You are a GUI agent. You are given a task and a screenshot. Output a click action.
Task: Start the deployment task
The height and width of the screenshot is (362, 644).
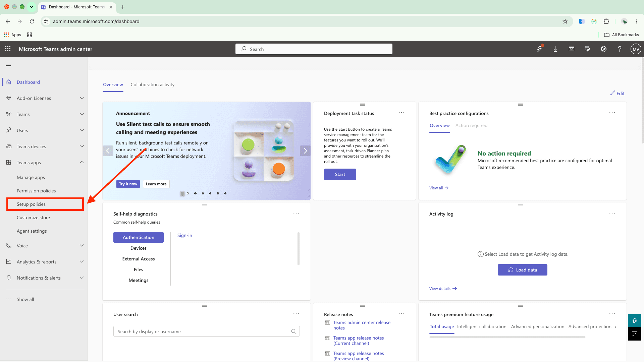[x=340, y=174]
